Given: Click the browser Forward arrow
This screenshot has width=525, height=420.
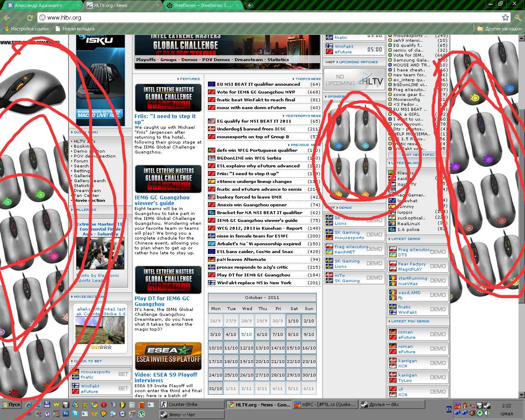Looking at the screenshot, I should pos(18,18).
